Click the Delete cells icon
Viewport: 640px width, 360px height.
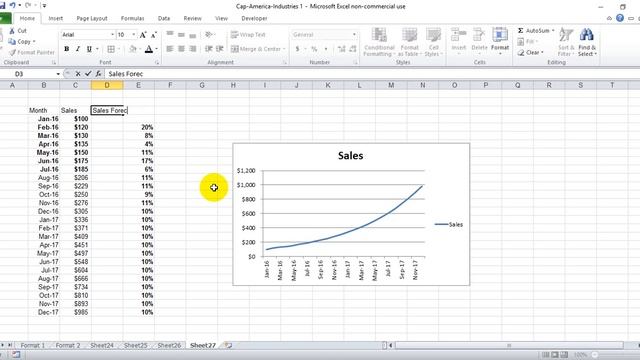(479, 36)
